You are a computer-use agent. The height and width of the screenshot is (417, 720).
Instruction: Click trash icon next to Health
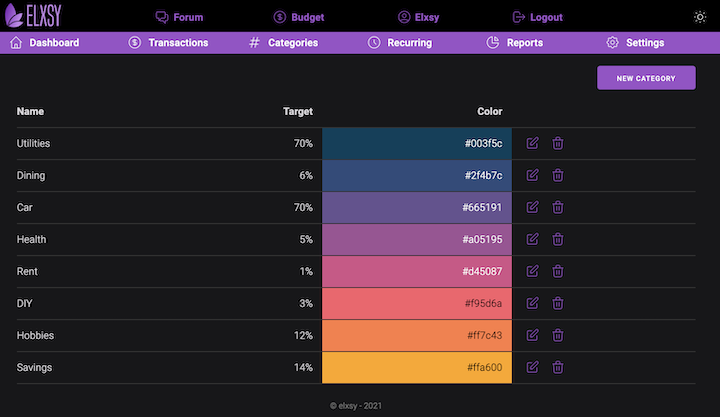558,239
